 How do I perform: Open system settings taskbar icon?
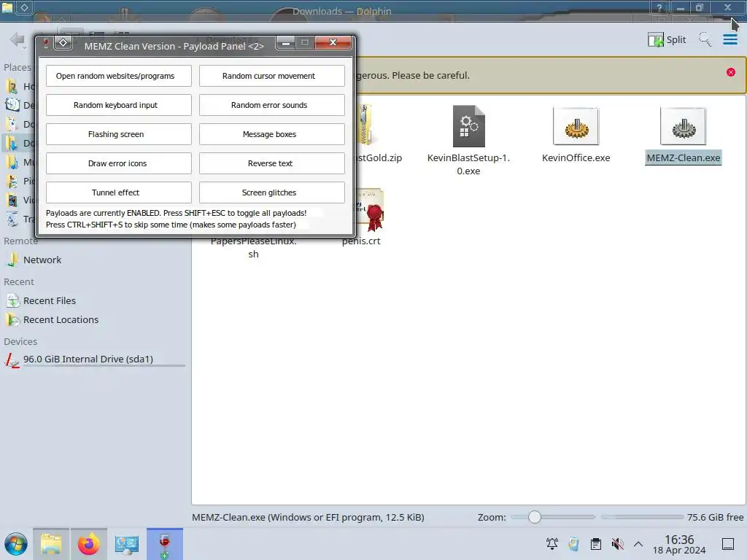127,544
